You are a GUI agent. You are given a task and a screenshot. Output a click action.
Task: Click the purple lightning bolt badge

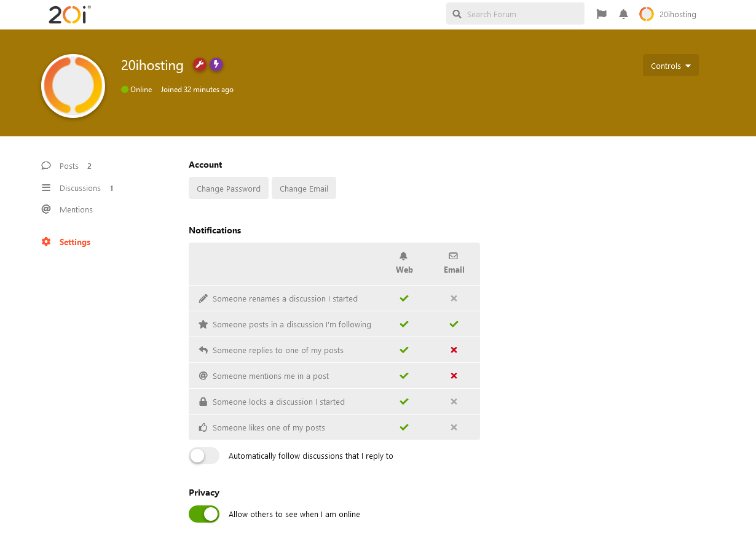pyautogui.click(x=216, y=64)
